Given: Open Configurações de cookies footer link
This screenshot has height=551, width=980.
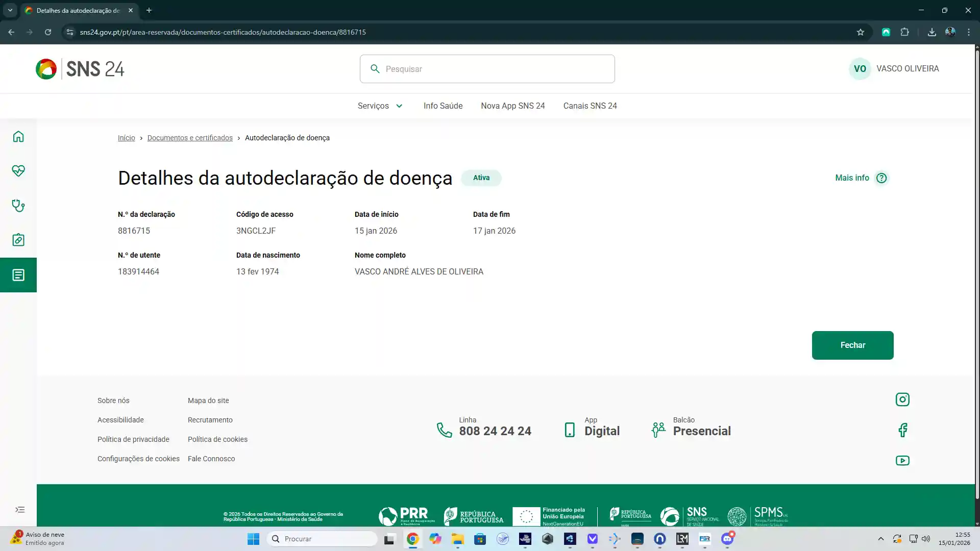Looking at the screenshot, I should pyautogui.click(x=138, y=459).
